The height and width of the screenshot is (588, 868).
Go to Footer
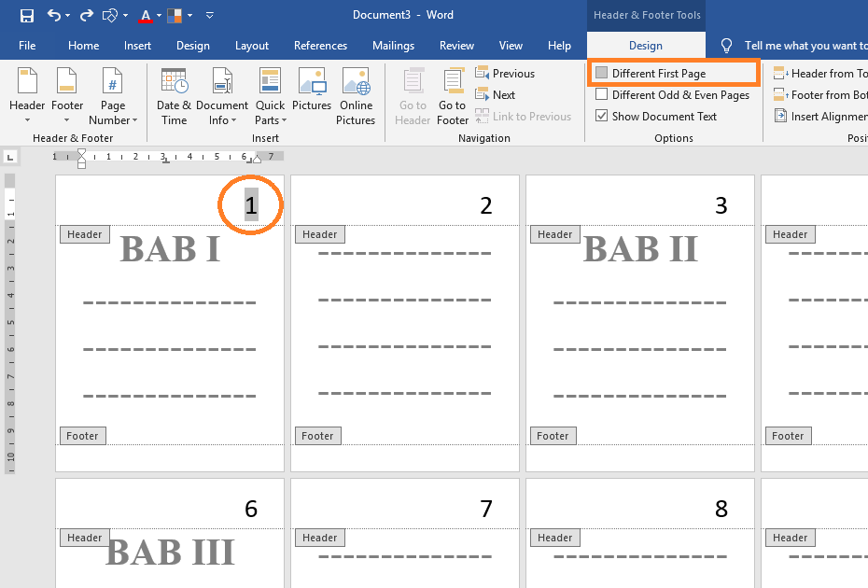coord(453,96)
